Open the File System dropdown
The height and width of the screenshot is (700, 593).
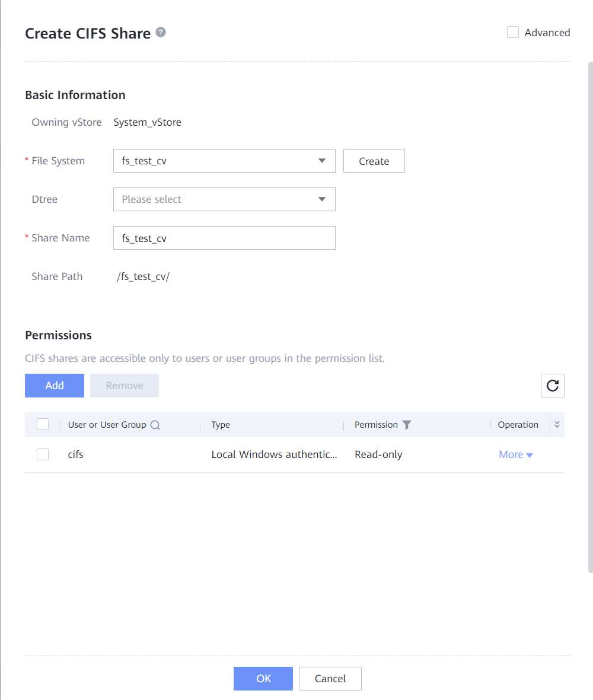224,161
